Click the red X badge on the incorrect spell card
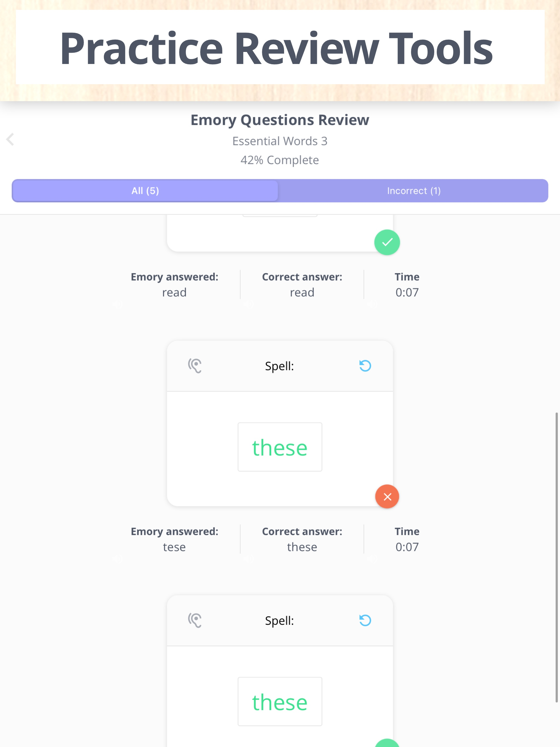Screen dimensions: 560x747 click(387, 497)
